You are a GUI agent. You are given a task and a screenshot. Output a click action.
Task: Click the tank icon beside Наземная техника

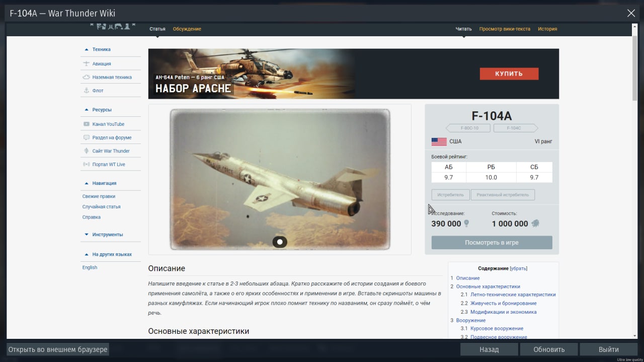pos(86,77)
